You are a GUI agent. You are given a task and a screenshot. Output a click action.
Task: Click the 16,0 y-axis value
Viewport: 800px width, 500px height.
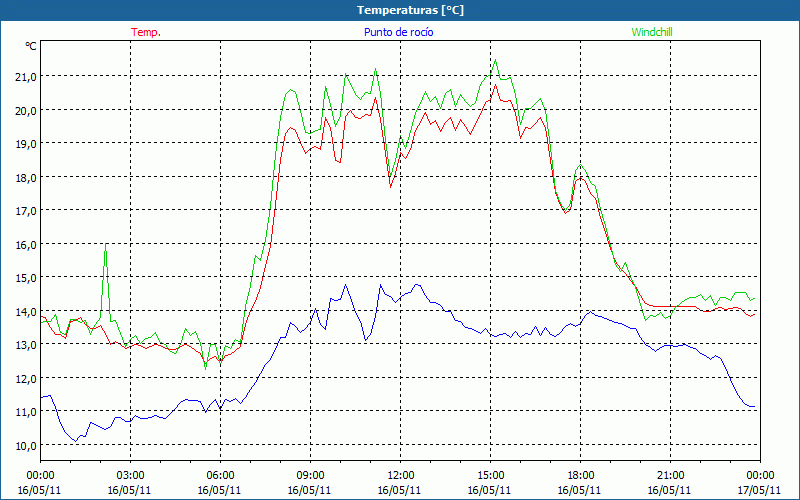tap(26, 244)
